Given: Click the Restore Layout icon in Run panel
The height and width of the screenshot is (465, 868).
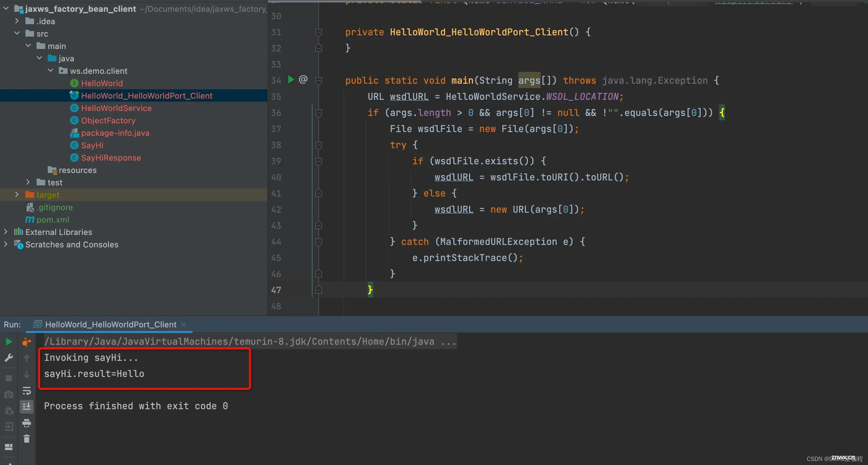Looking at the screenshot, I should point(9,447).
